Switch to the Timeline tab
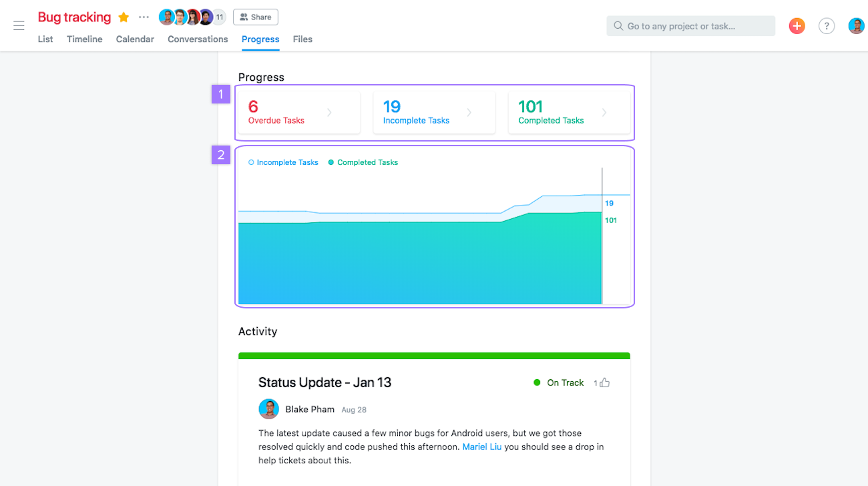 85,39
